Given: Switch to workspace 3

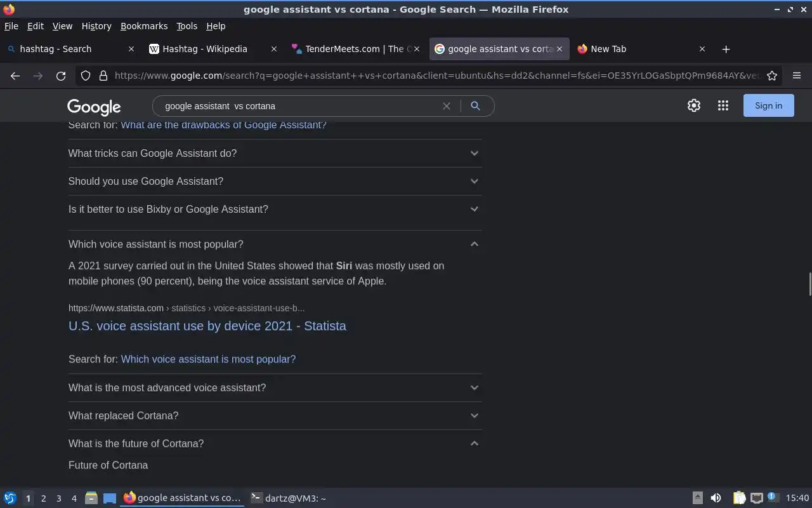Looking at the screenshot, I should (x=58, y=498).
